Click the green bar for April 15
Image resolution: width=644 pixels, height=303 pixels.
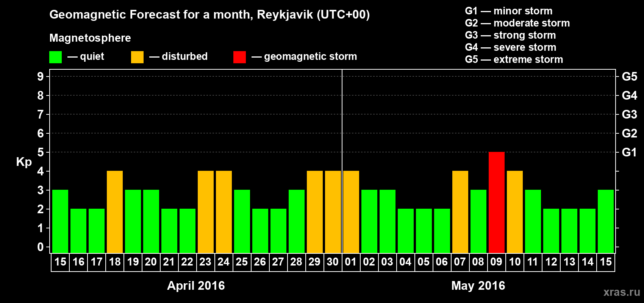(x=60, y=221)
